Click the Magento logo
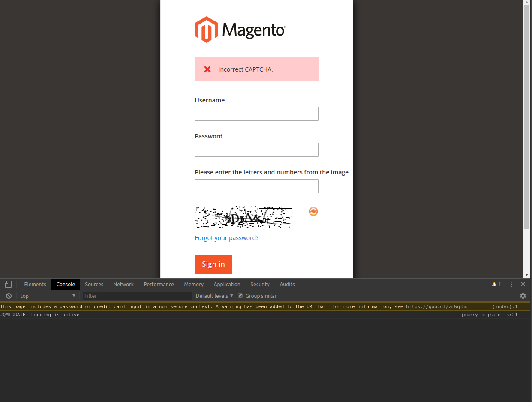Viewport: 532px width, 402px height. [x=240, y=29]
